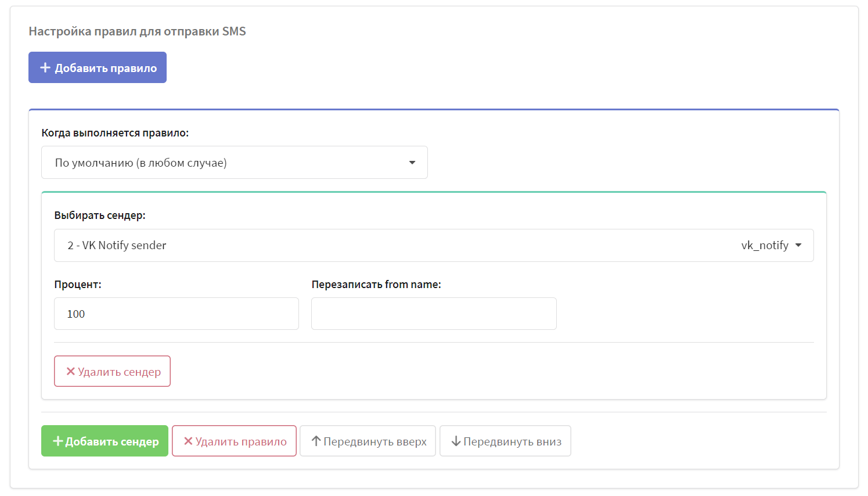Click the label 'Выбирать сендер:'
This screenshot has width=868, height=496.
[100, 215]
